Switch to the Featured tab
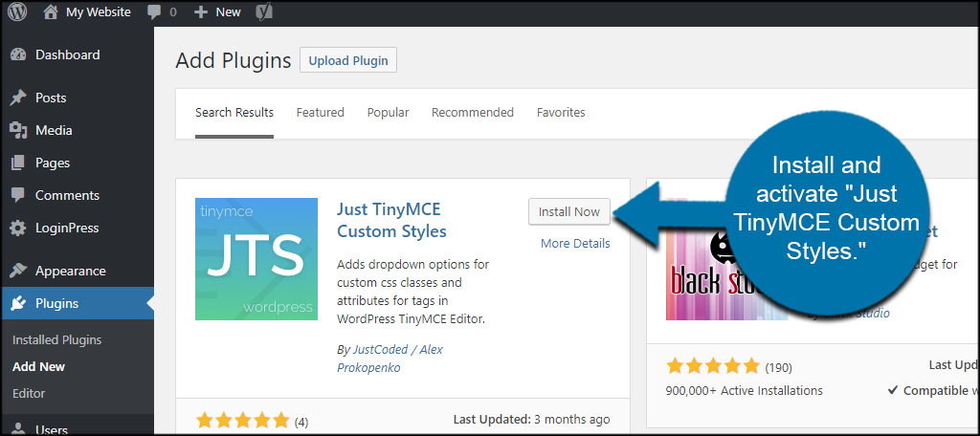 pos(320,113)
